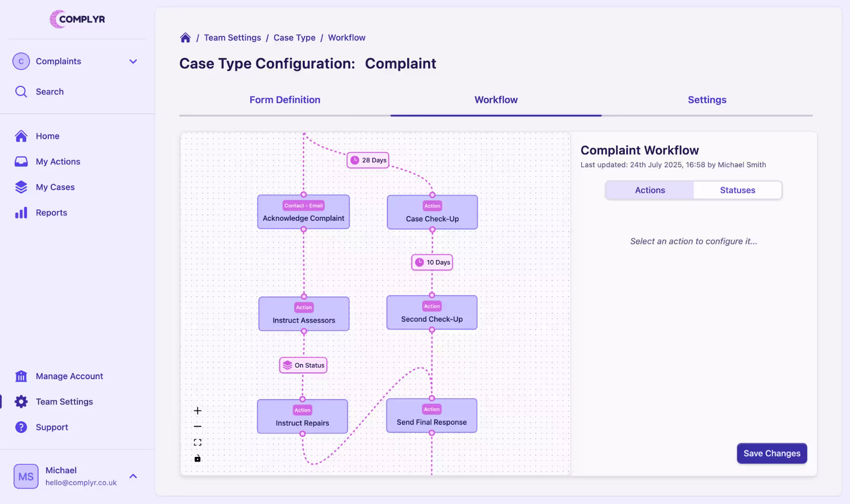
Task: Click the clock icon on the 28 Days badge
Action: [355, 160]
